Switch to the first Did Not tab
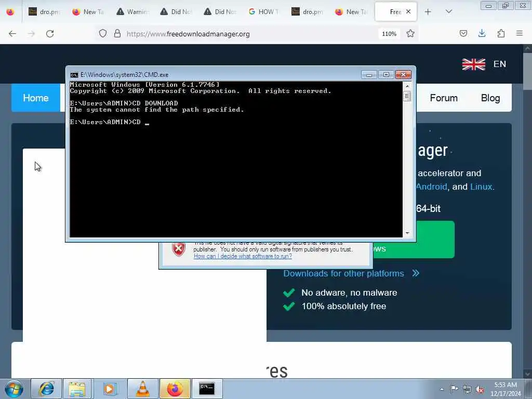 [x=176, y=12]
